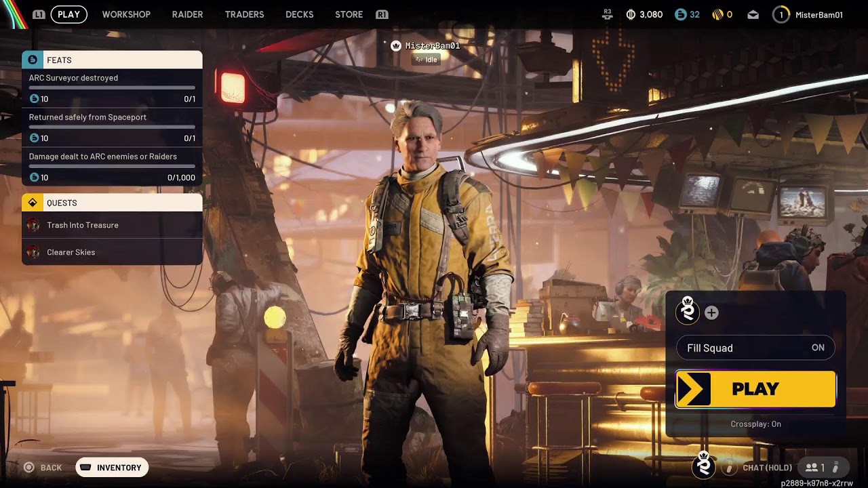Click the Idle status badge under MisterBam01
868x488 pixels.
(x=427, y=60)
